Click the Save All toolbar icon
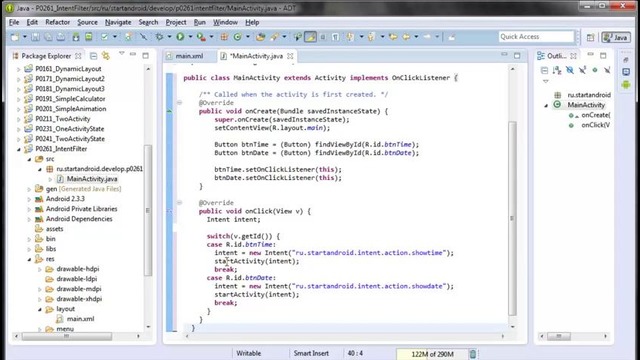 48,37
